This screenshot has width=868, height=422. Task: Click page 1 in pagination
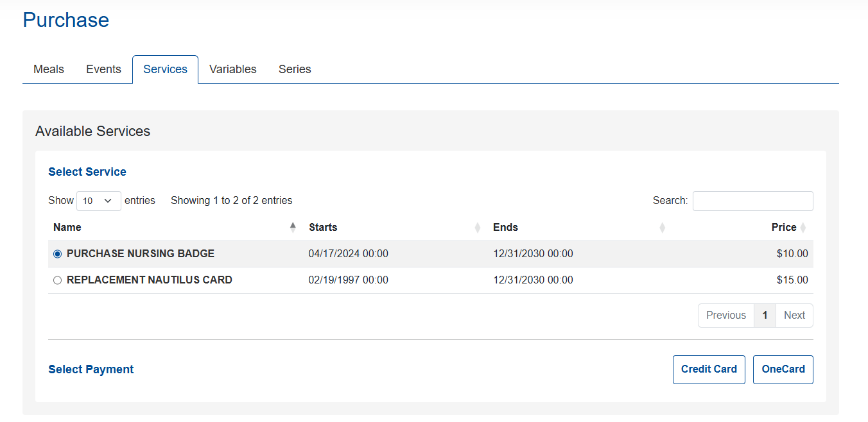click(x=765, y=316)
